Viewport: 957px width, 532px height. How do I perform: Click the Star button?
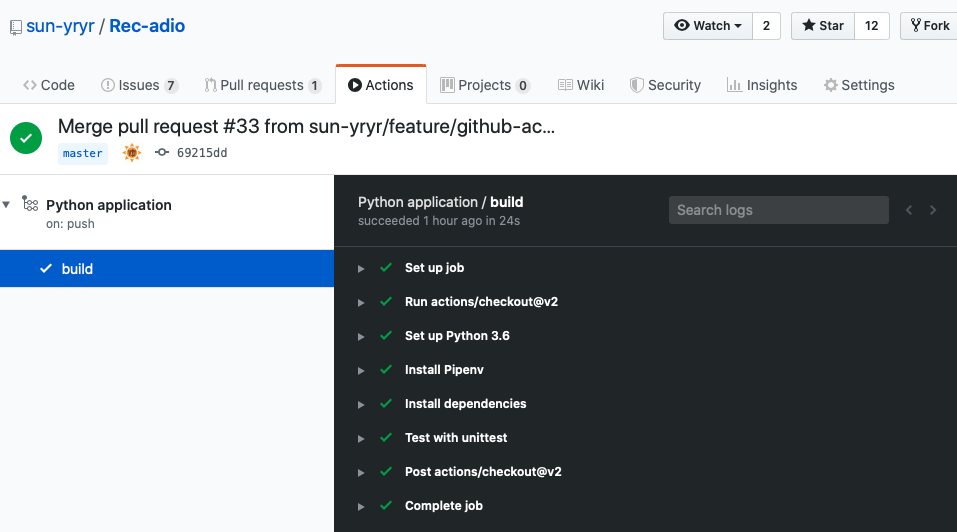click(823, 26)
